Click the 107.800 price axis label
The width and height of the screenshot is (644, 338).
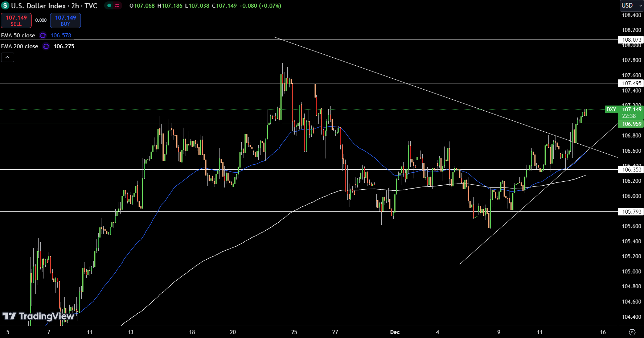pyautogui.click(x=631, y=60)
